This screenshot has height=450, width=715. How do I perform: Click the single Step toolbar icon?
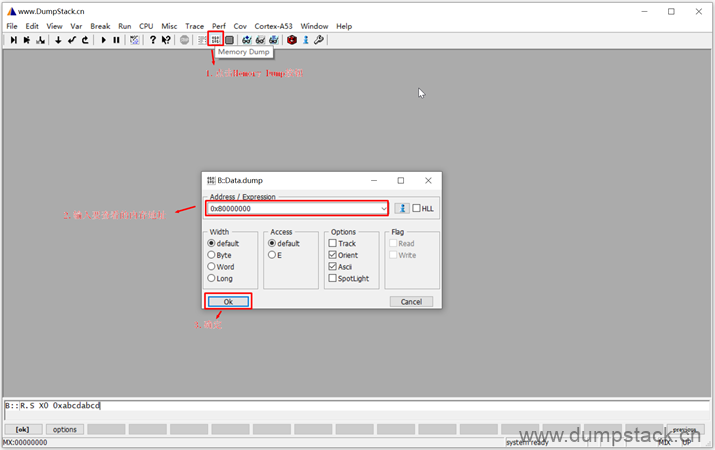pos(14,40)
